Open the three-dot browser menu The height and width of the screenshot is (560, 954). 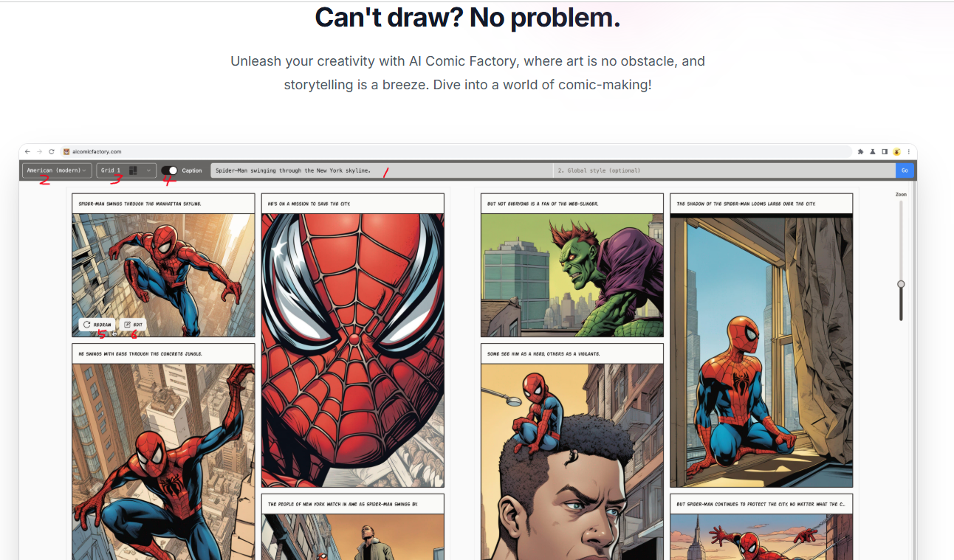click(x=908, y=151)
